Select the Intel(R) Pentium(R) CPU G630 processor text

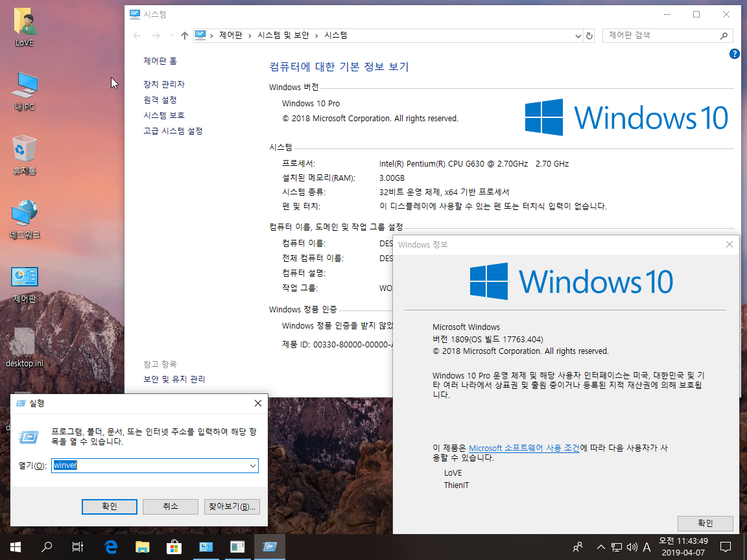tap(474, 164)
